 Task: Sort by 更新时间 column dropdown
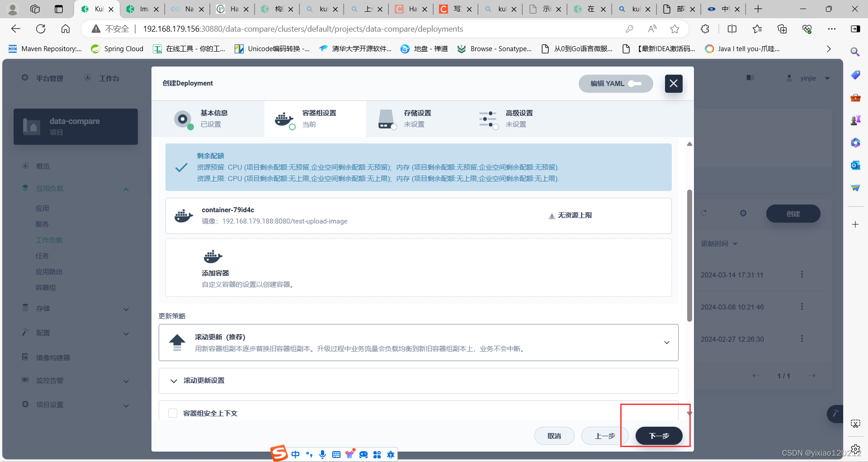point(719,244)
